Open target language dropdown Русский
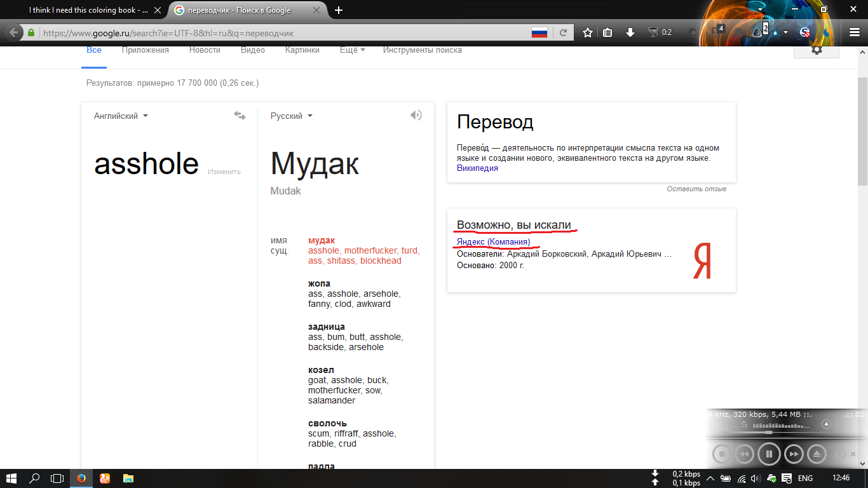The height and width of the screenshot is (488, 868). coord(291,116)
